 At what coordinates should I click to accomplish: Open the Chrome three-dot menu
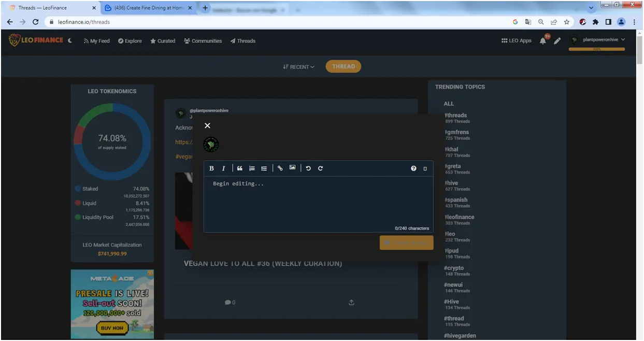(x=634, y=22)
